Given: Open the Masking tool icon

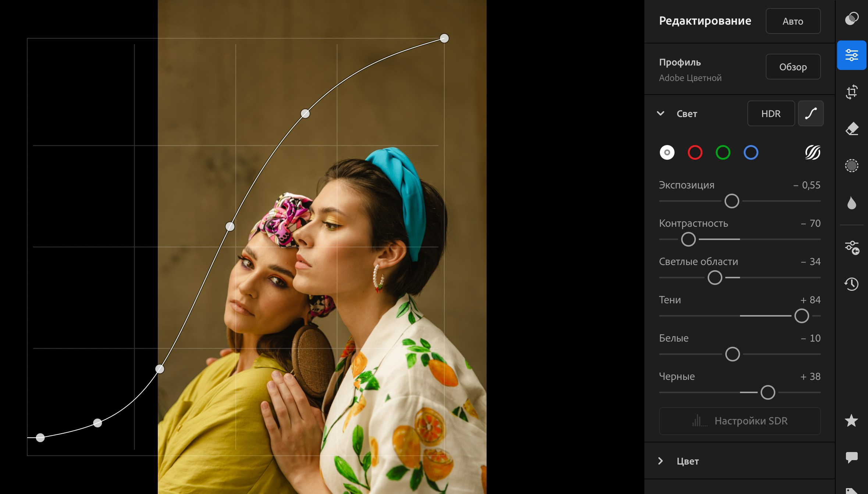Looking at the screenshot, I should pyautogui.click(x=851, y=166).
